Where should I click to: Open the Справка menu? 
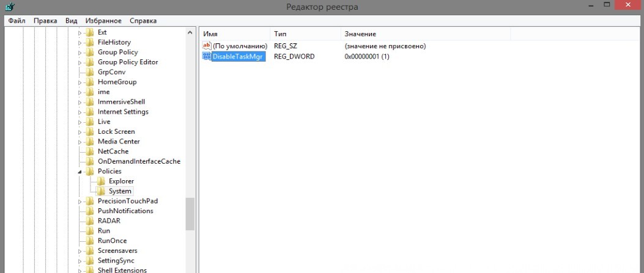[x=143, y=21]
